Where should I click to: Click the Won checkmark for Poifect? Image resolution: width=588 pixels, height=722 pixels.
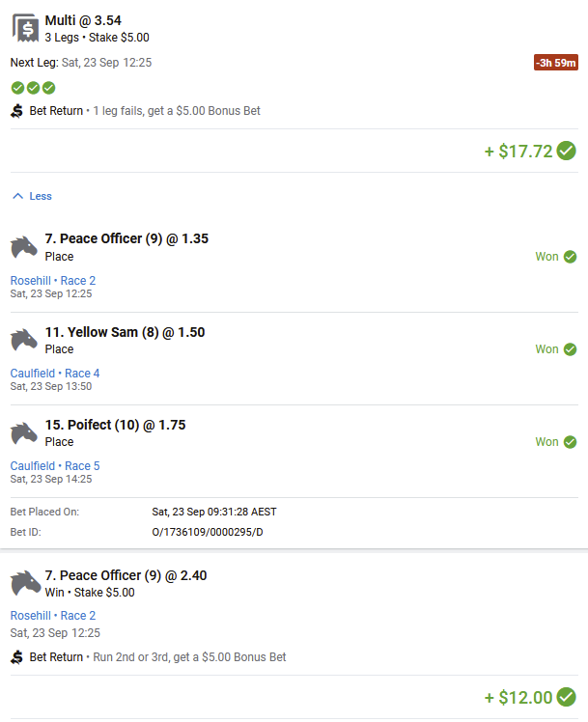[570, 442]
